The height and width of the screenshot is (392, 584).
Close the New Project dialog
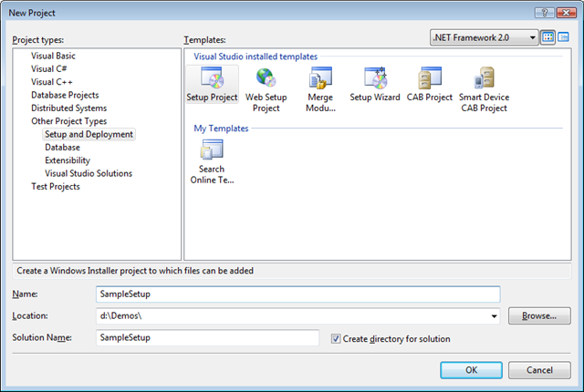(567, 13)
